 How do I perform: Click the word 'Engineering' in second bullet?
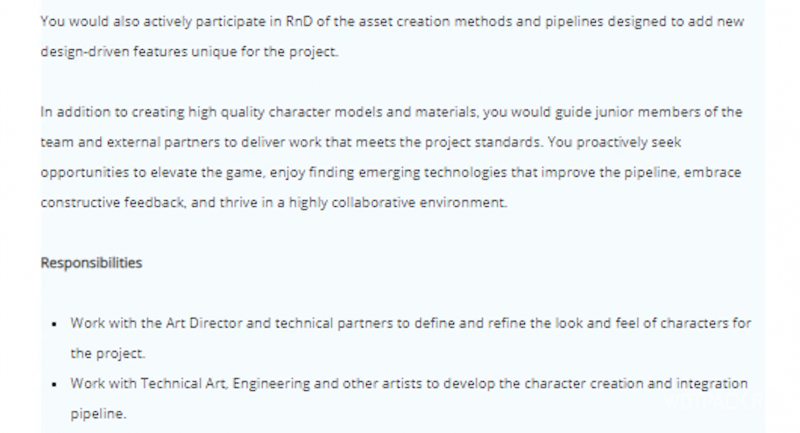tap(271, 384)
